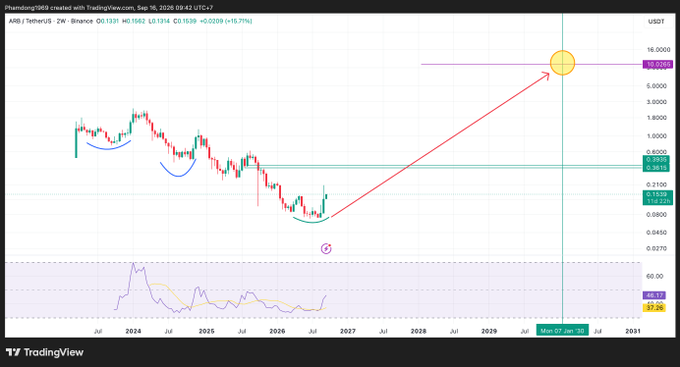Image resolution: width=680 pixels, height=367 pixels.
Task: Click the 2027 label on time axis
Action: 348,331
